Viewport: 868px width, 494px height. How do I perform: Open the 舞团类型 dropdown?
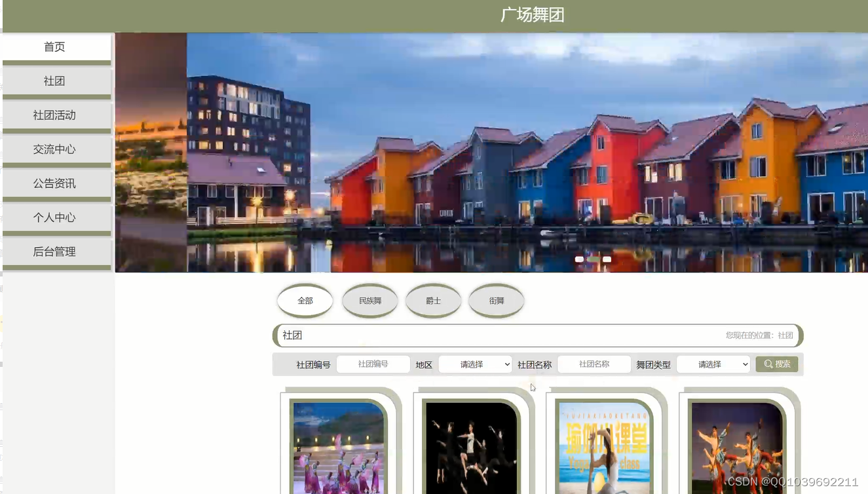pyautogui.click(x=713, y=364)
